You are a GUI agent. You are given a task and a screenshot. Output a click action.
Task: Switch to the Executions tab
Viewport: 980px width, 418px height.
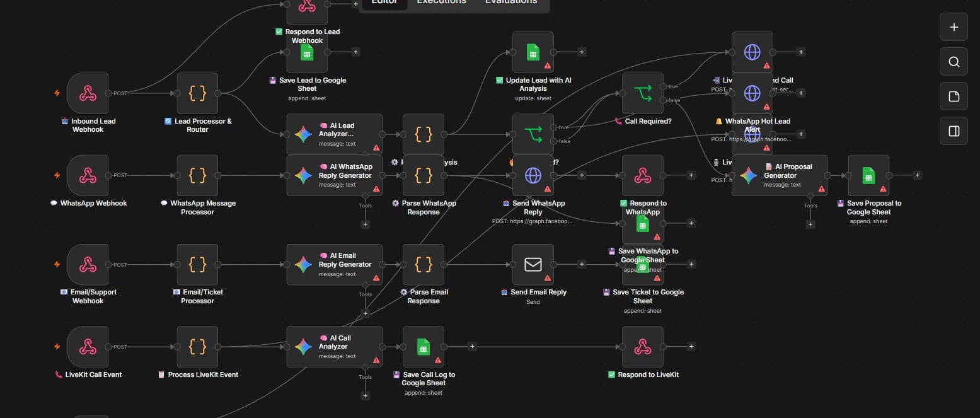(441, 2)
